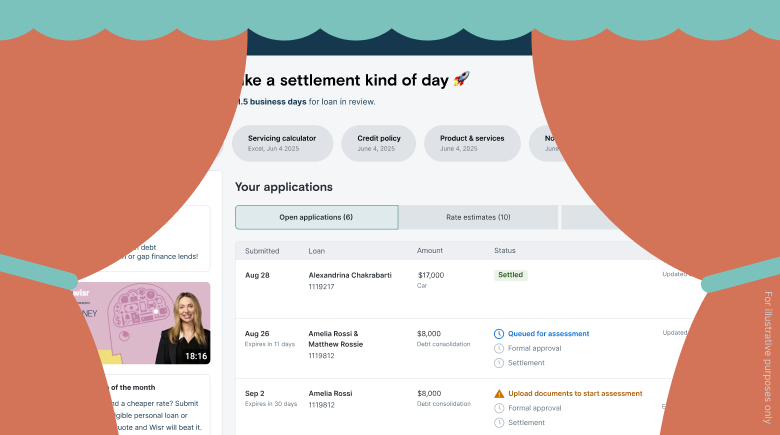Select the Open applications (6) tab
Image resolution: width=780 pixels, height=435 pixels.
click(316, 218)
